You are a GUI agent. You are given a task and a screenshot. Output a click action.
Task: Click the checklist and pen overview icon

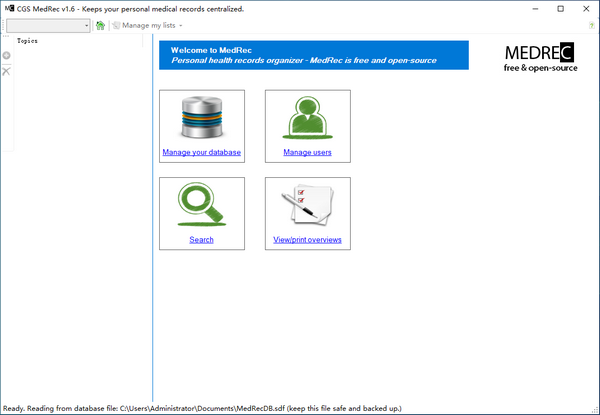click(x=307, y=206)
